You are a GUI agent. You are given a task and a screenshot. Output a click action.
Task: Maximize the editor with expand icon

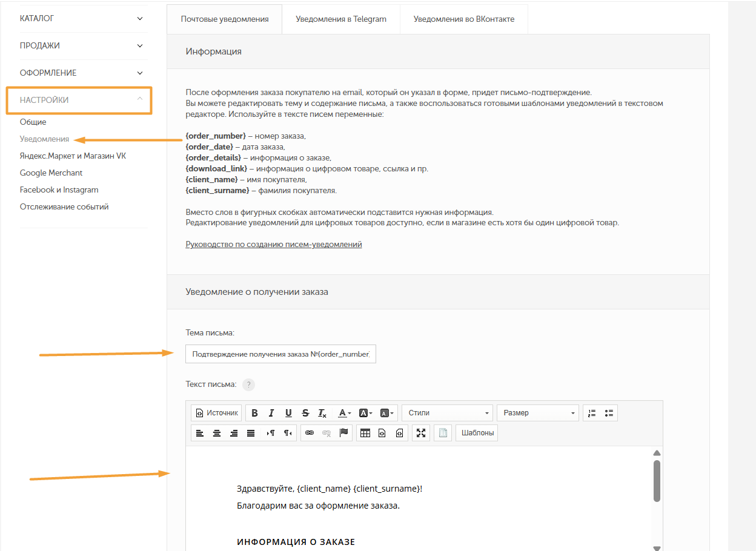[421, 433]
